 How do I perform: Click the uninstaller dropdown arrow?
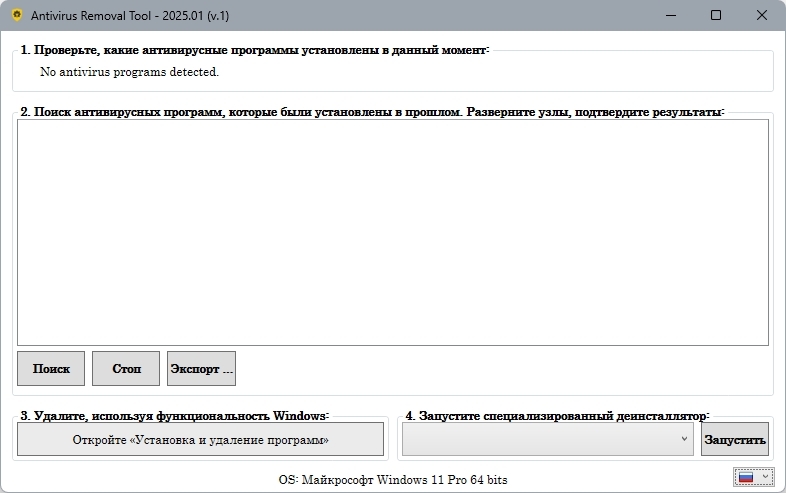tap(684, 439)
